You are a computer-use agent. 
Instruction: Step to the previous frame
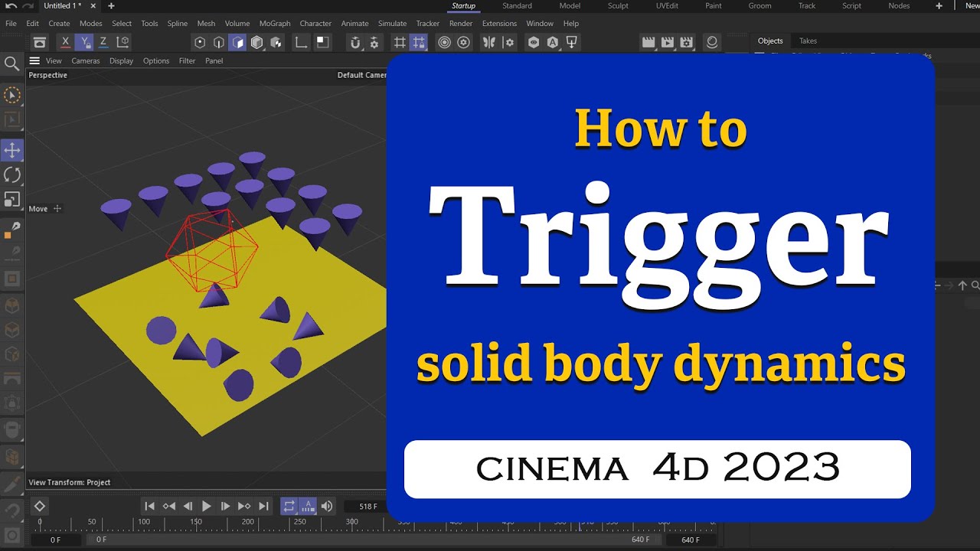pos(188,506)
